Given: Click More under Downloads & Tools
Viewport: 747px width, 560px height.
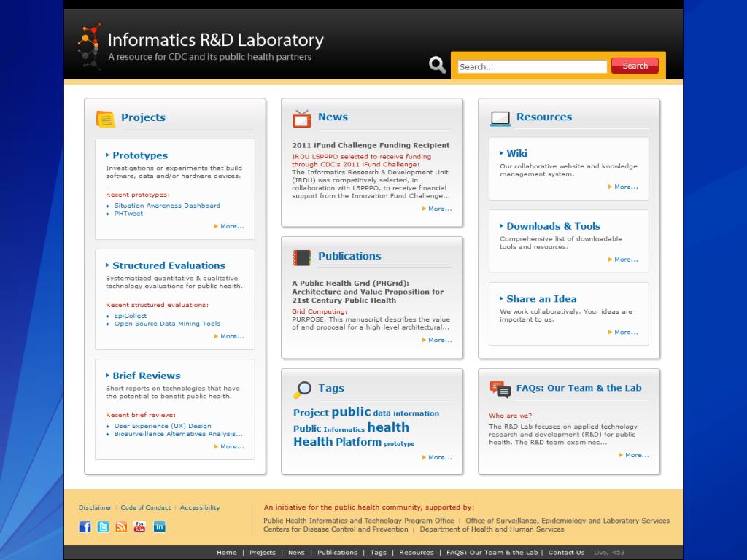Looking at the screenshot, I should tap(626, 260).
